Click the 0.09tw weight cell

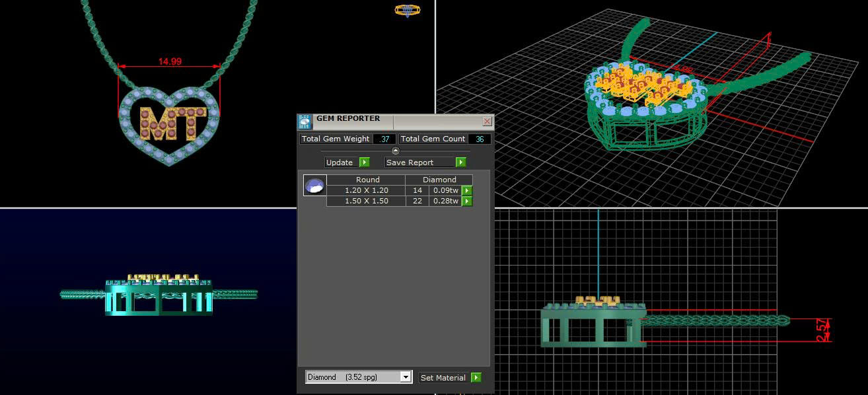446,190
